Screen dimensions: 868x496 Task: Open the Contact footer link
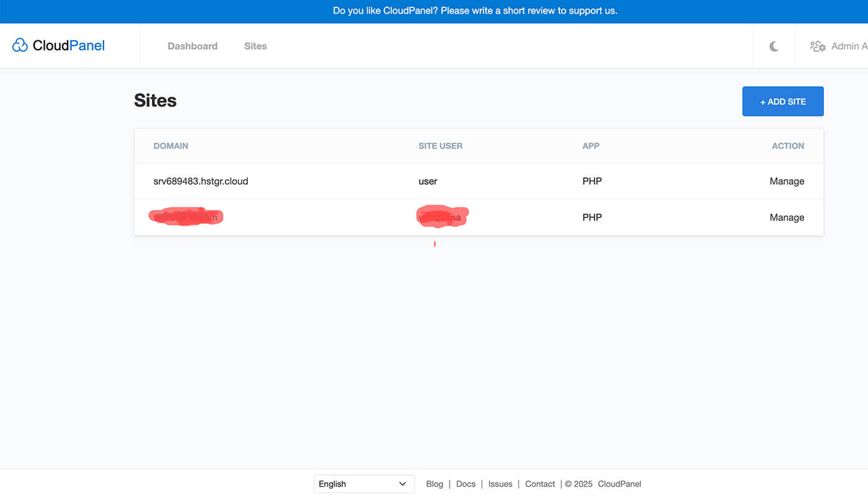(540, 484)
